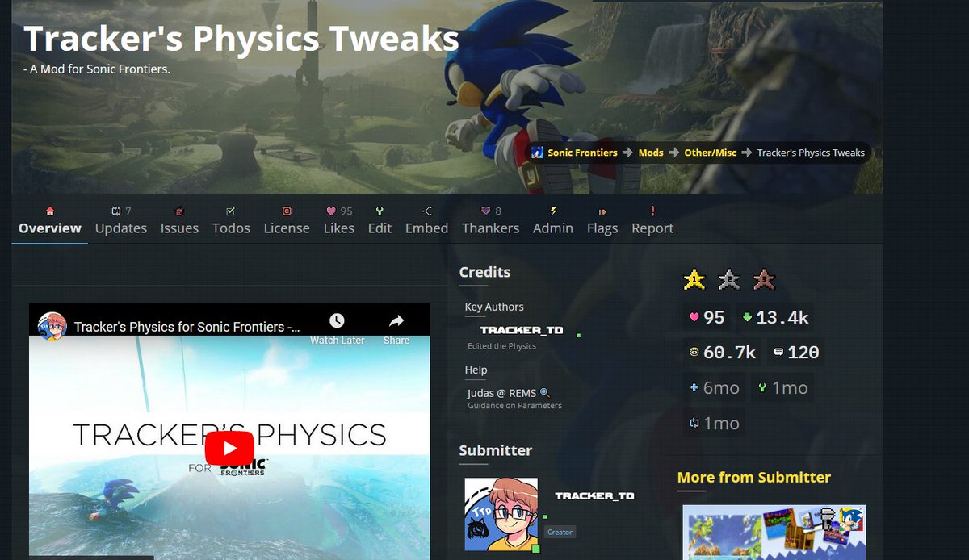Image resolution: width=969 pixels, height=560 pixels.
Task: Click the Embed icon in the tab bar
Action: pyautogui.click(x=426, y=211)
